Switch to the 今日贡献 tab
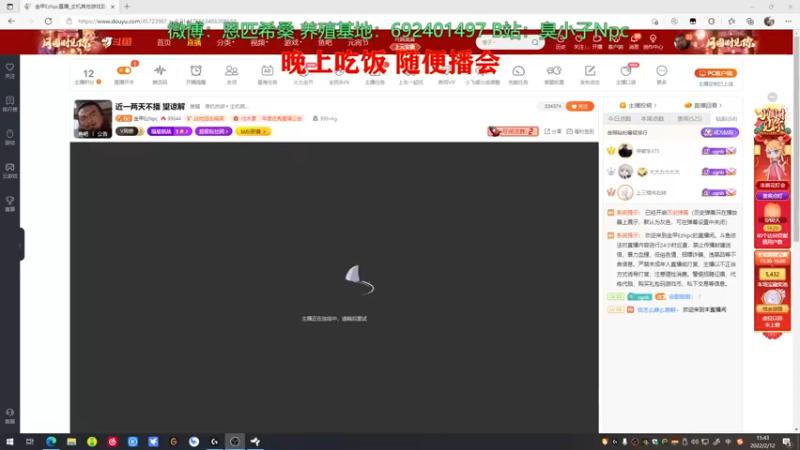Image resolution: width=800 pixels, height=450 pixels. [619, 118]
